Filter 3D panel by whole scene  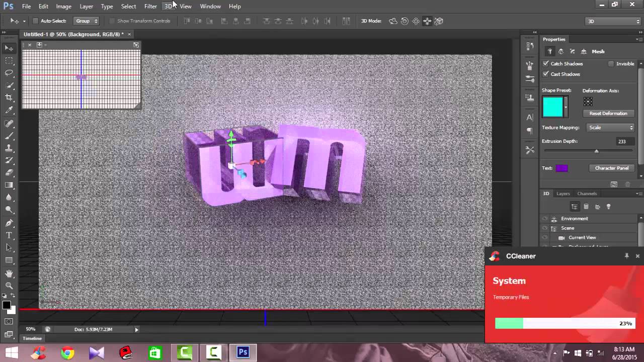(x=574, y=207)
